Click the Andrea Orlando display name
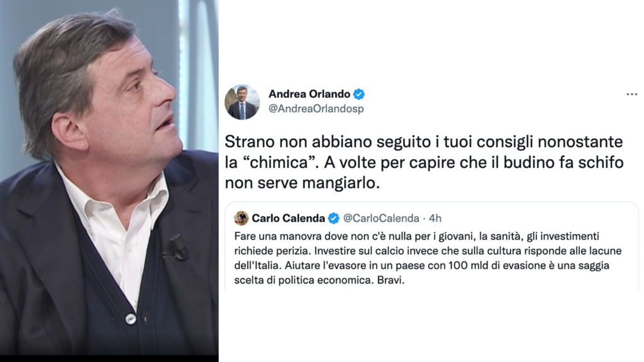The width and height of the screenshot is (644, 362). tap(309, 94)
